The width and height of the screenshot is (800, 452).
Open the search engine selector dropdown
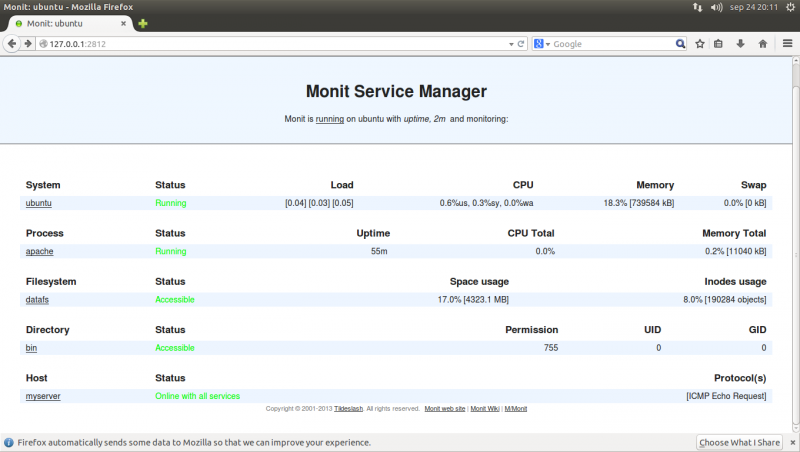[543, 44]
